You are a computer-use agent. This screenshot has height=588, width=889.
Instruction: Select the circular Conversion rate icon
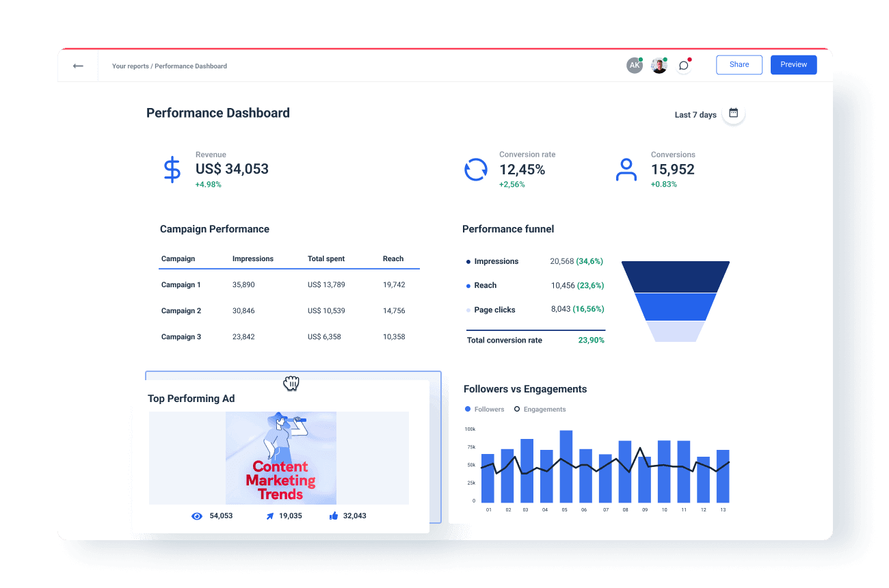pyautogui.click(x=476, y=169)
